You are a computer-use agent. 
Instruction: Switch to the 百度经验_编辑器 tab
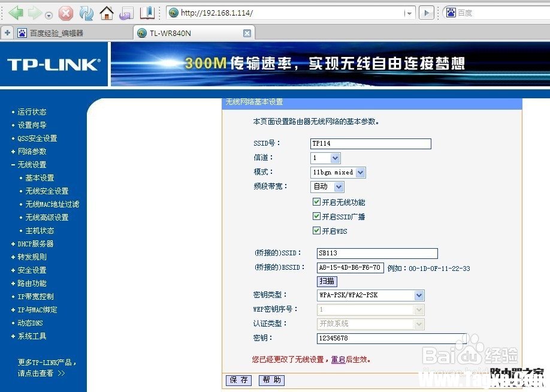pos(56,34)
